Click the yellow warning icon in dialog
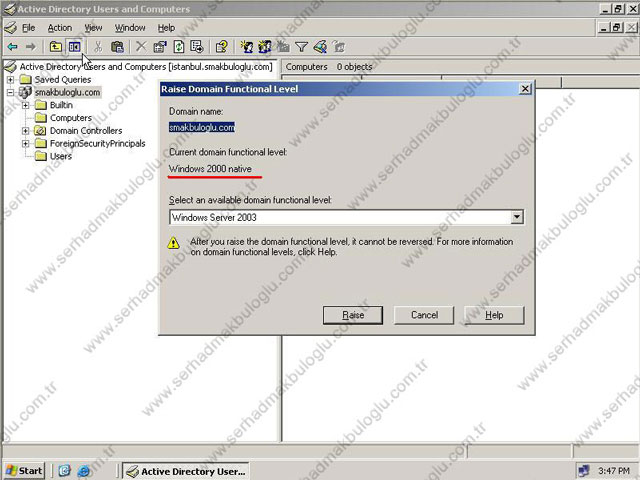640x480 pixels. [173, 243]
